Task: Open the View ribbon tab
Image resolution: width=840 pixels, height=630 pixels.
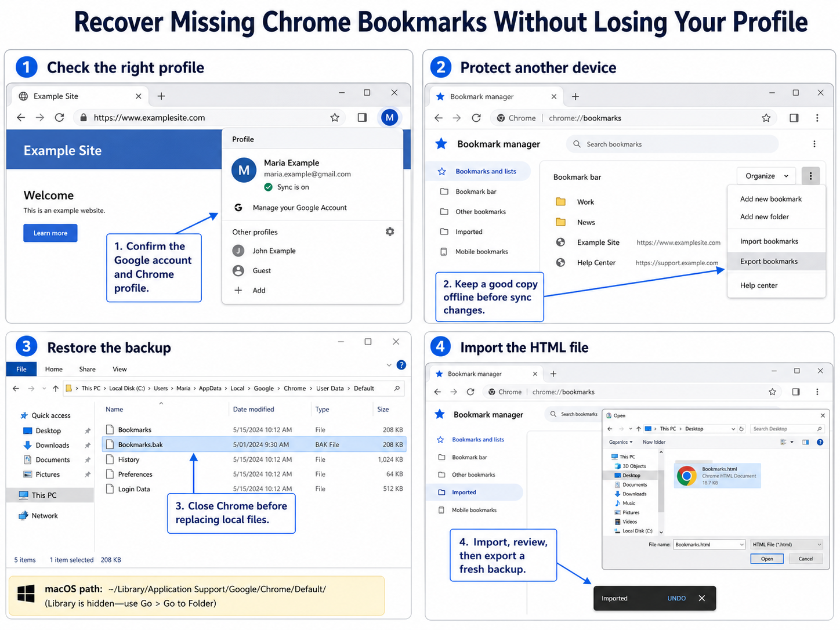Action: tap(120, 369)
